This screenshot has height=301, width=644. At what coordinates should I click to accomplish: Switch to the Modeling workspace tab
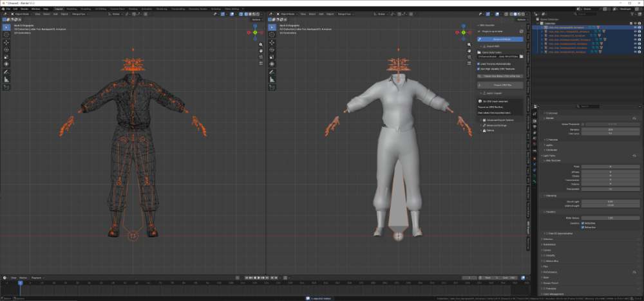click(71, 8)
